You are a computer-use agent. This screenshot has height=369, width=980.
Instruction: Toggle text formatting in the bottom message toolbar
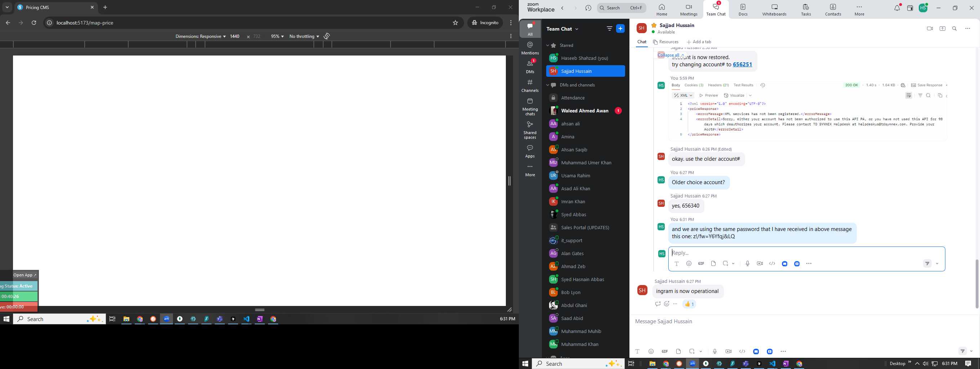pos(637,351)
